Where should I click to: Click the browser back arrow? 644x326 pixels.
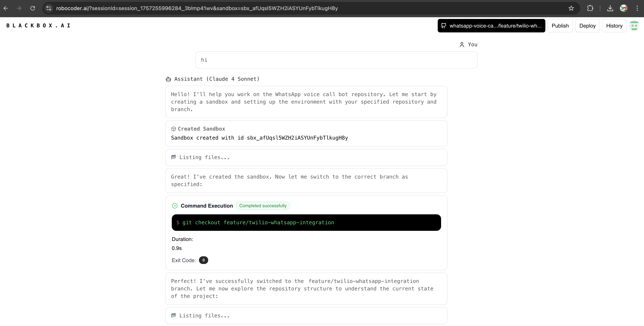pos(6,8)
